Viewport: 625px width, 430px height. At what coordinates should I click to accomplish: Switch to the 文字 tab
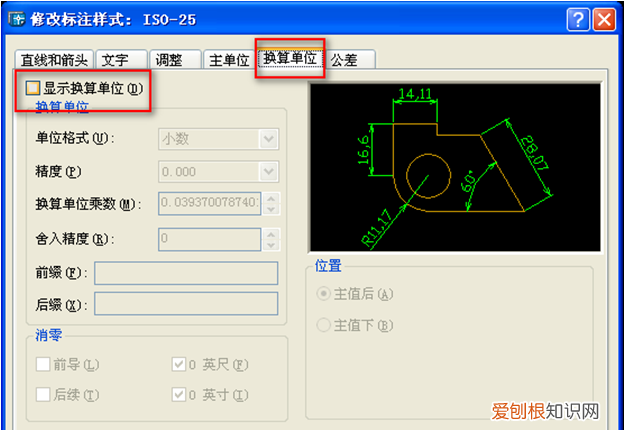pos(122,60)
